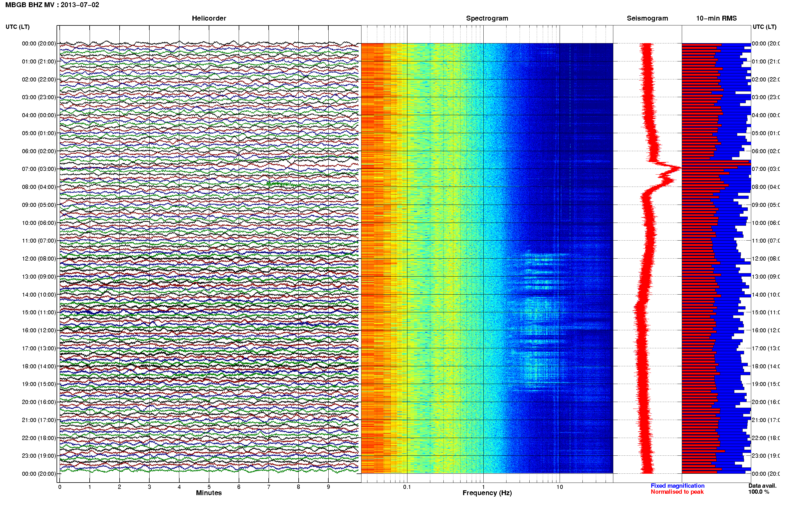Select left axis label 10:00 (06:00)
812x508 pixels.
[39, 223]
